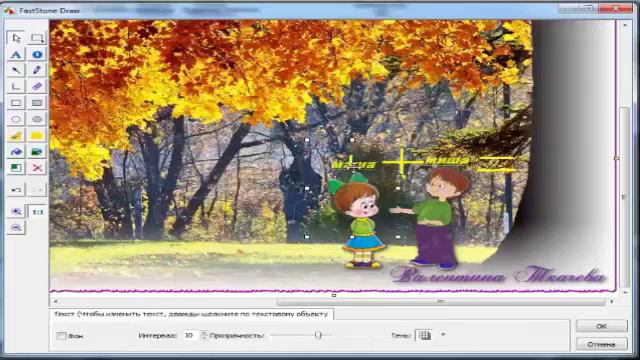Click the Прозрачность slider handle
Screen dimensions: 640x360
point(318,336)
